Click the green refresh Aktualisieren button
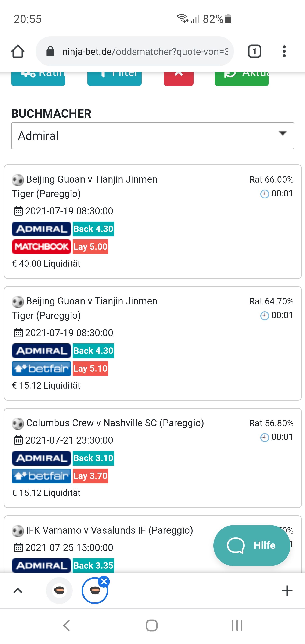305x644 pixels. coord(241,79)
